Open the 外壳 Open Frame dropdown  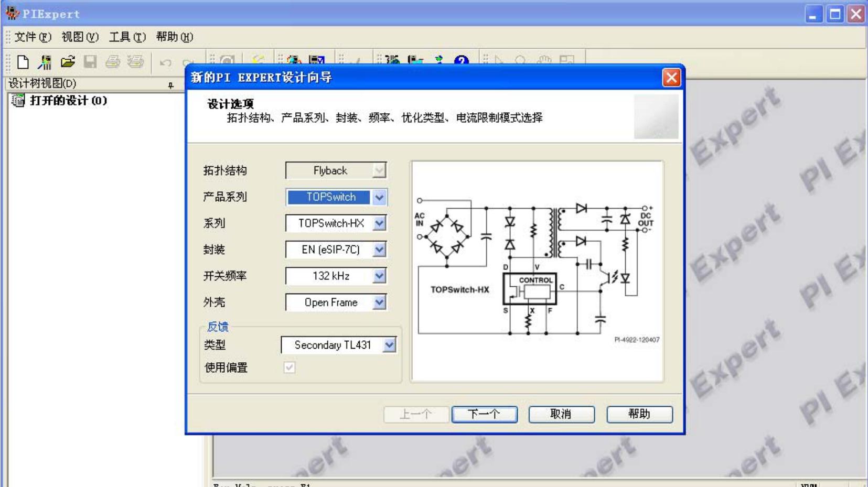379,302
